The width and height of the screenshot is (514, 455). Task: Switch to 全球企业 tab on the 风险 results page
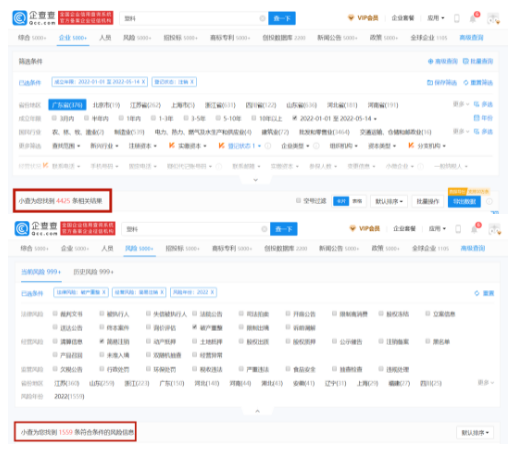431,248
